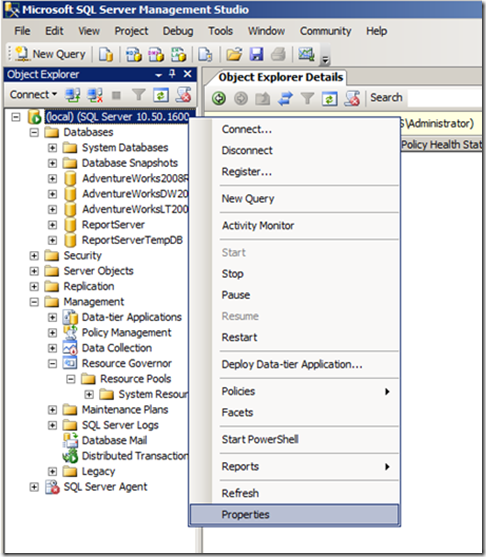Open the File menu
This screenshot has height=557, width=486.
point(22,31)
